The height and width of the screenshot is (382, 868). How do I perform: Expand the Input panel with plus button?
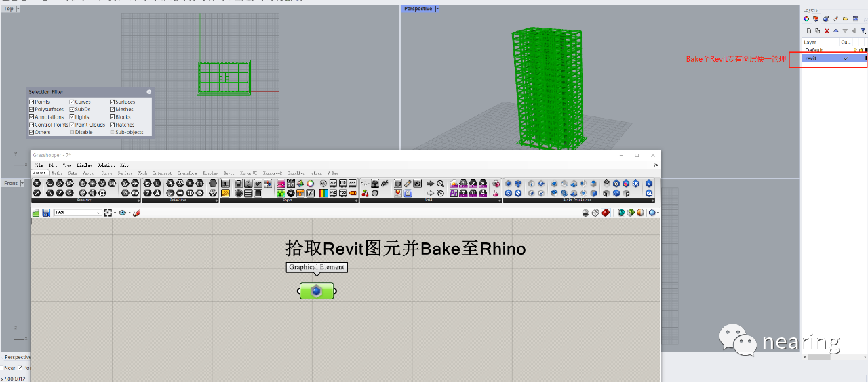(x=356, y=200)
